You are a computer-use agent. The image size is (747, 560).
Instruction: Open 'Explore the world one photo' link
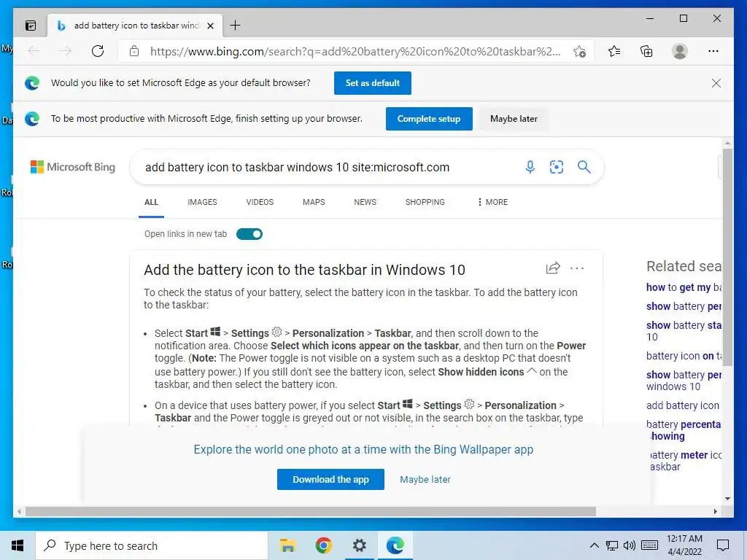pos(363,449)
